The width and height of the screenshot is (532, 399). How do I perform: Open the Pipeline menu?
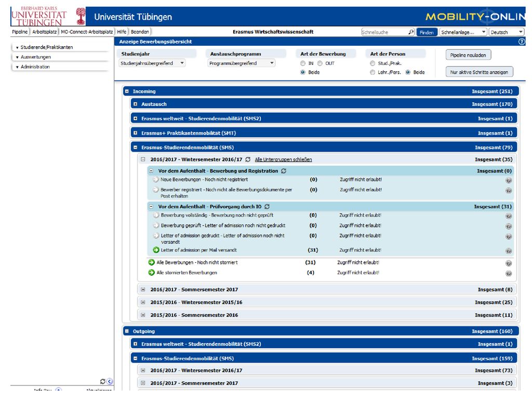pos(20,32)
